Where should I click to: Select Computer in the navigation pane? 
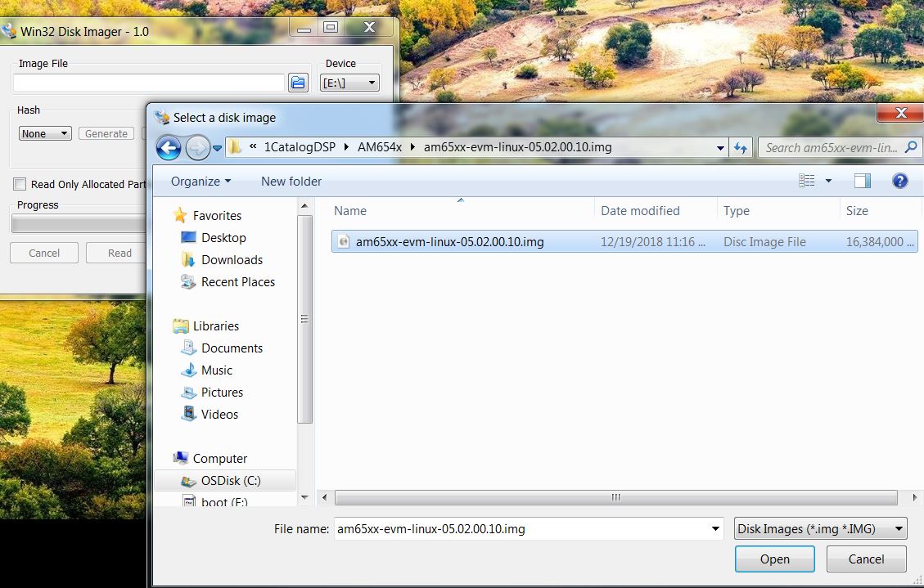[220, 459]
